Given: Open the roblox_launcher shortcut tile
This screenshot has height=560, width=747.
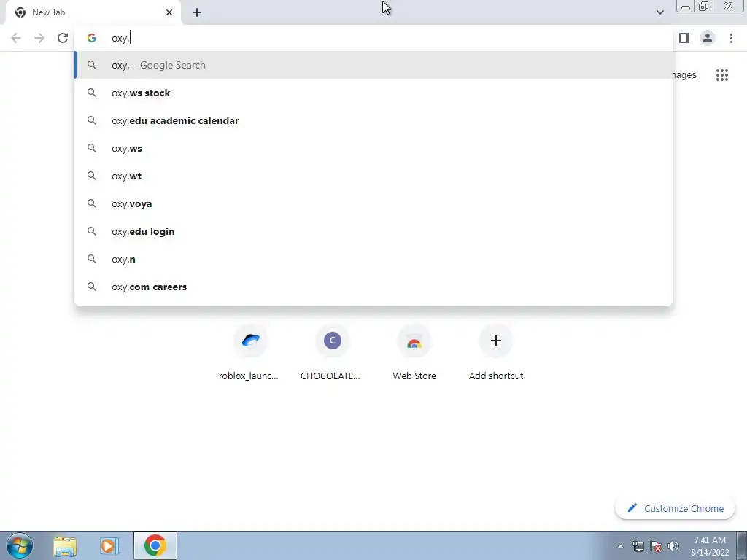Looking at the screenshot, I should (251, 353).
